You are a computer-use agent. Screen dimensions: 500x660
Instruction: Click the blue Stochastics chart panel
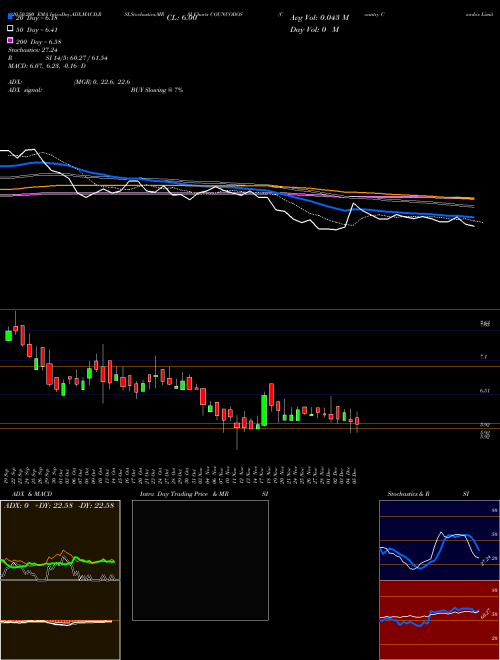tap(439, 540)
